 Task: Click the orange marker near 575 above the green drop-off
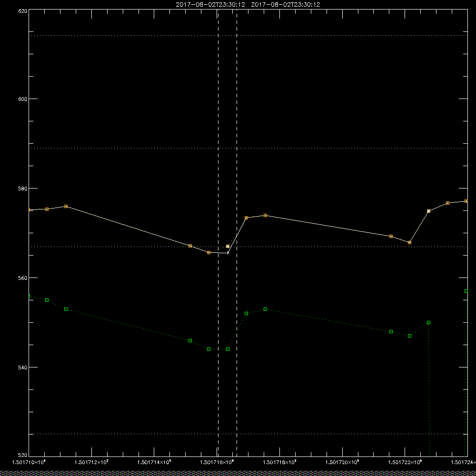(429, 211)
